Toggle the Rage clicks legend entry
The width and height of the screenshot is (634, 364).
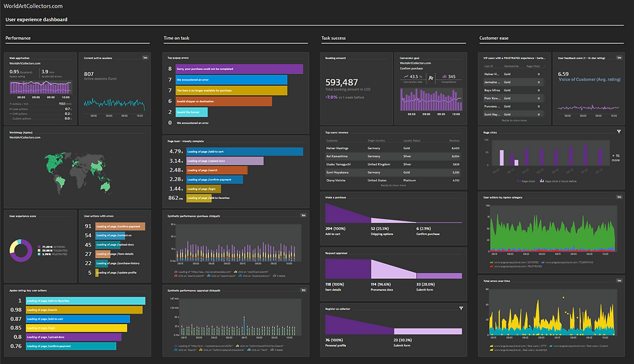(526, 181)
